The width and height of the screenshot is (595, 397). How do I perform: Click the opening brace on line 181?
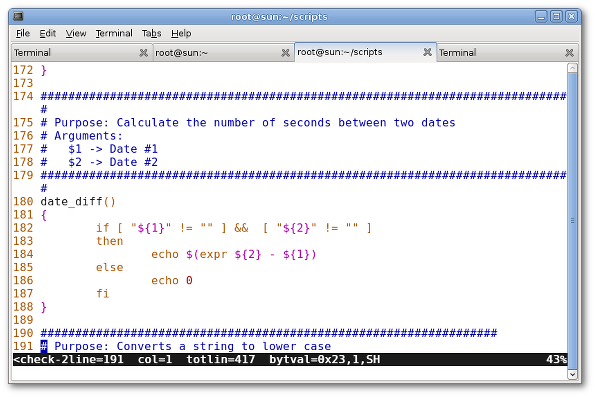coord(44,215)
